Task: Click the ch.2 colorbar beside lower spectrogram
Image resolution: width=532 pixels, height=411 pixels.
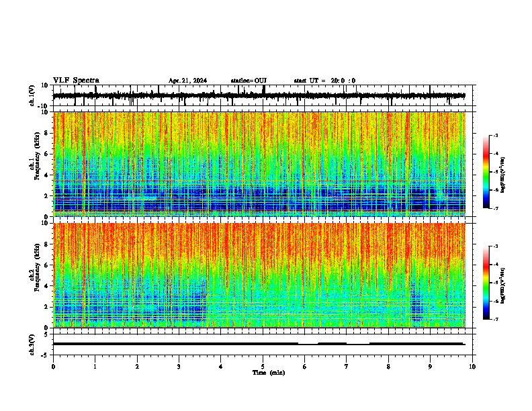Action: pos(486,283)
